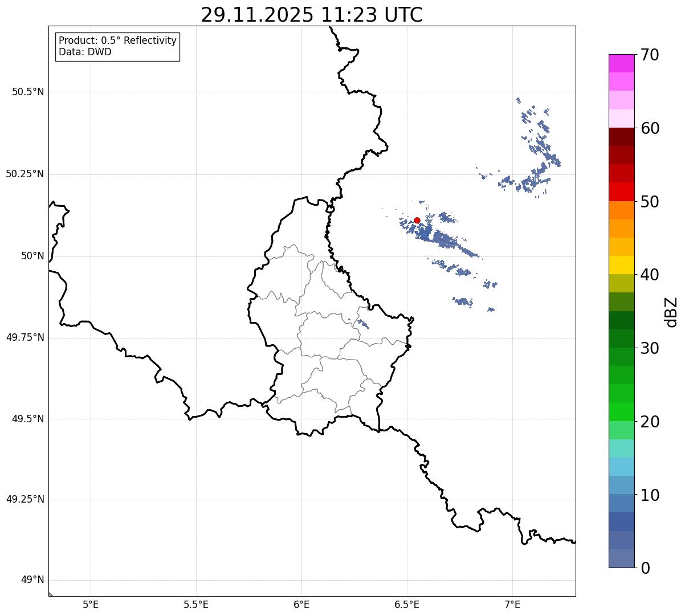Click the red radar site marker dot
The width and height of the screenshot is (685, 616).
pyautogui.click(x=417, y=220)
